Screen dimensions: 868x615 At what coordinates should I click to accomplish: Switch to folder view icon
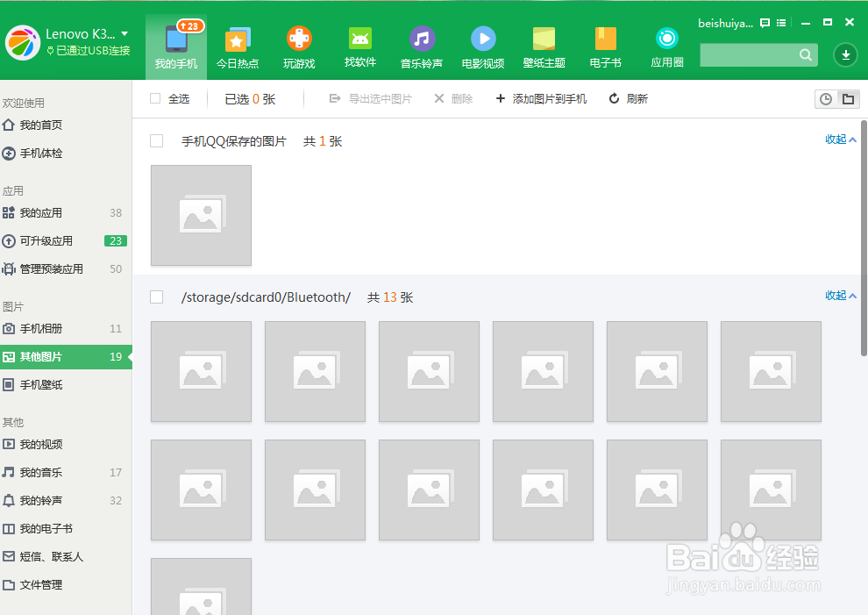tap(848, 99)
